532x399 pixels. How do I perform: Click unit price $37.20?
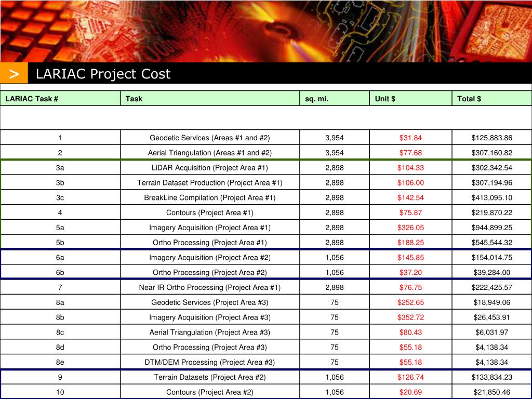pos(410,272)
